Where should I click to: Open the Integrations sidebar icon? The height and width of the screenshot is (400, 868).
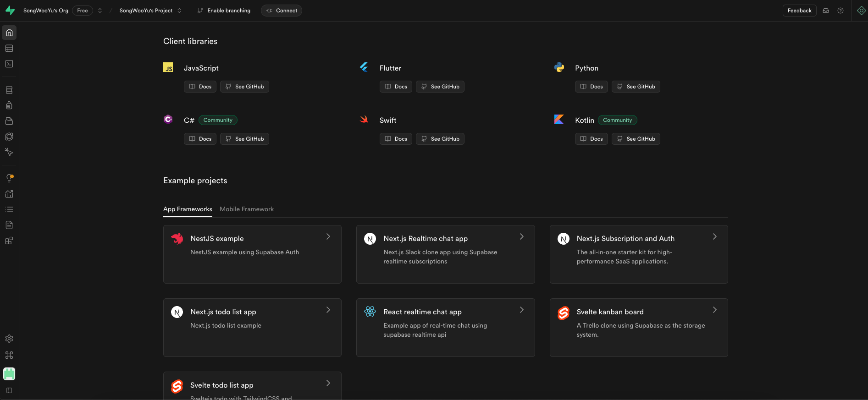pyautogui.click(x=9, y=241)
